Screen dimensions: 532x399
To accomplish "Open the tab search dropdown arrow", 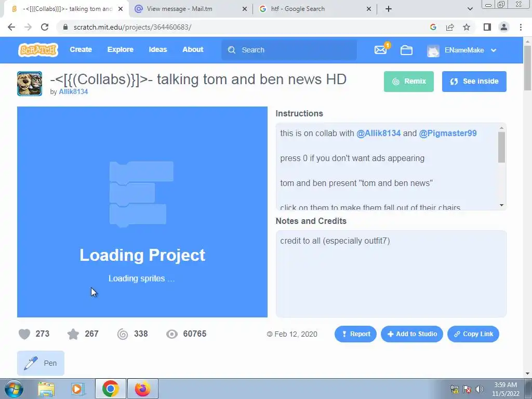I will pyautogui.click(x=470, y=9).
